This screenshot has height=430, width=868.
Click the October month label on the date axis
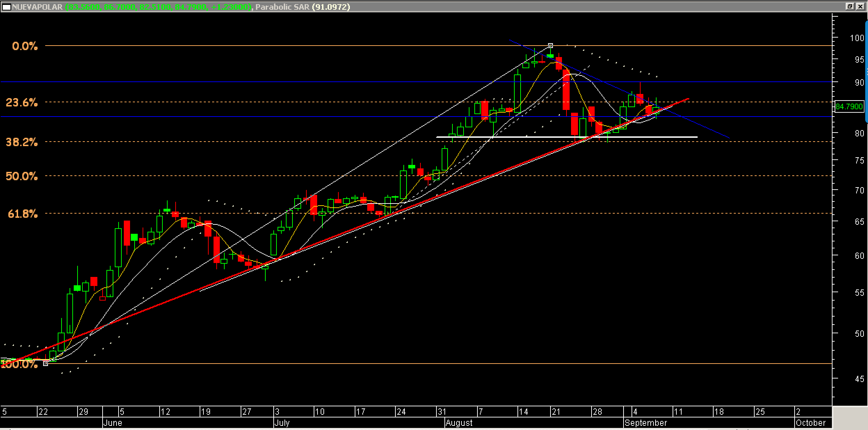(x=811, y=423)
